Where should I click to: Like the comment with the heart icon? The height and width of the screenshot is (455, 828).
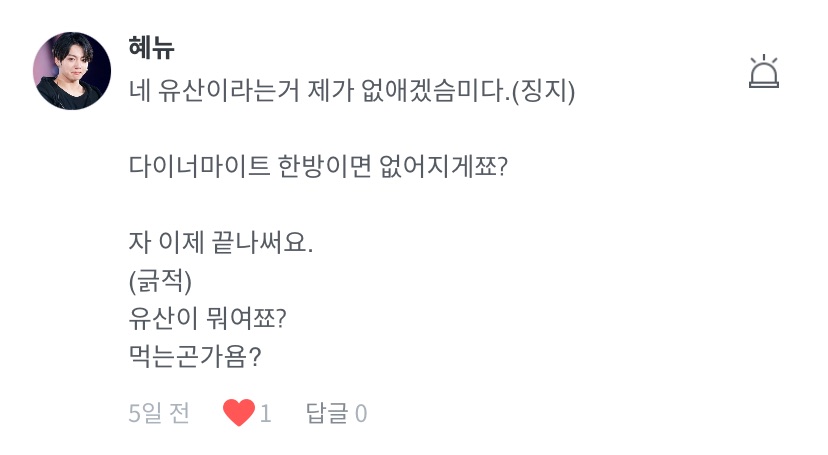coord(238,413)
